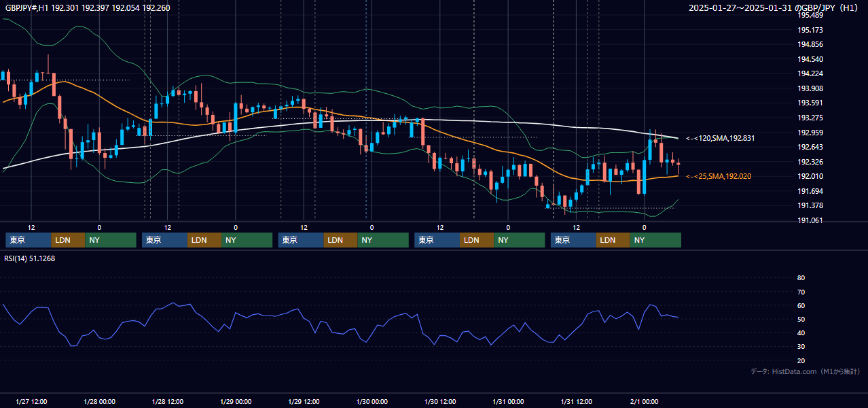Click price axis label 191.378

pyautogui.click(x=810, y=205)
